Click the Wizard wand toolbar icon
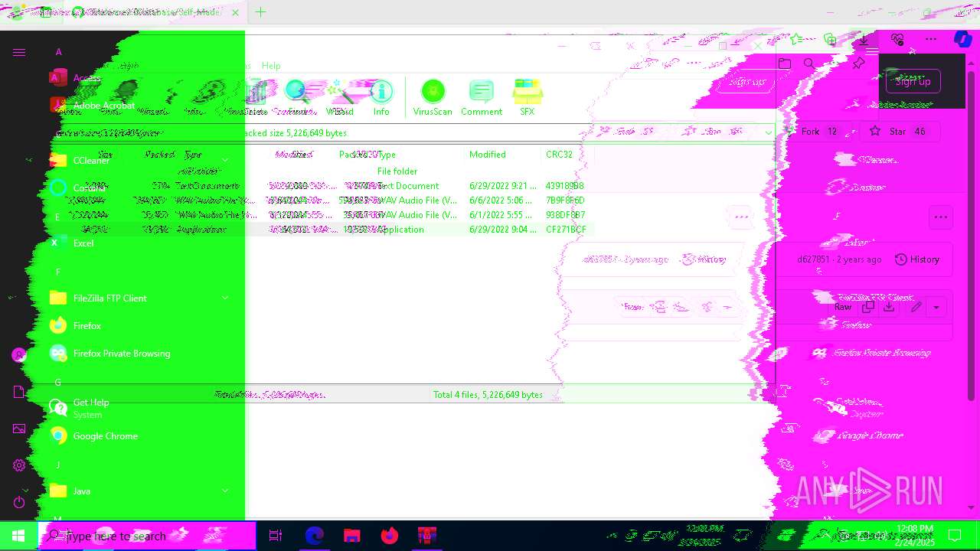The height and width of the screenshot is (551, 980). click(x=339, y=98)
